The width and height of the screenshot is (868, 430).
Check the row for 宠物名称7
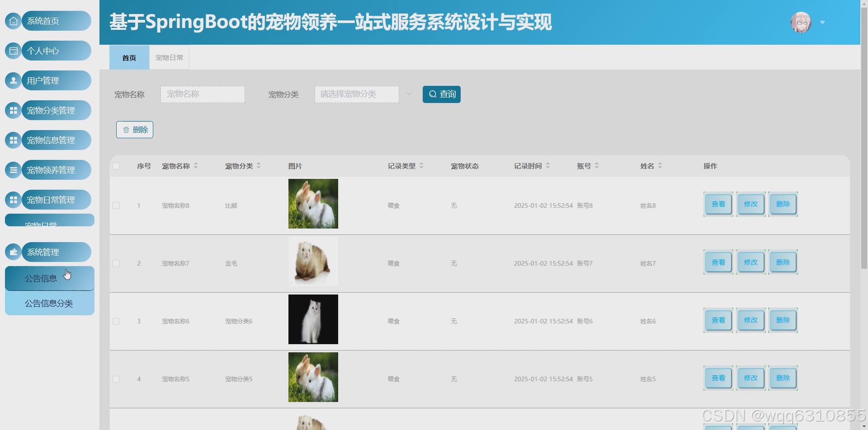[116, 263]
